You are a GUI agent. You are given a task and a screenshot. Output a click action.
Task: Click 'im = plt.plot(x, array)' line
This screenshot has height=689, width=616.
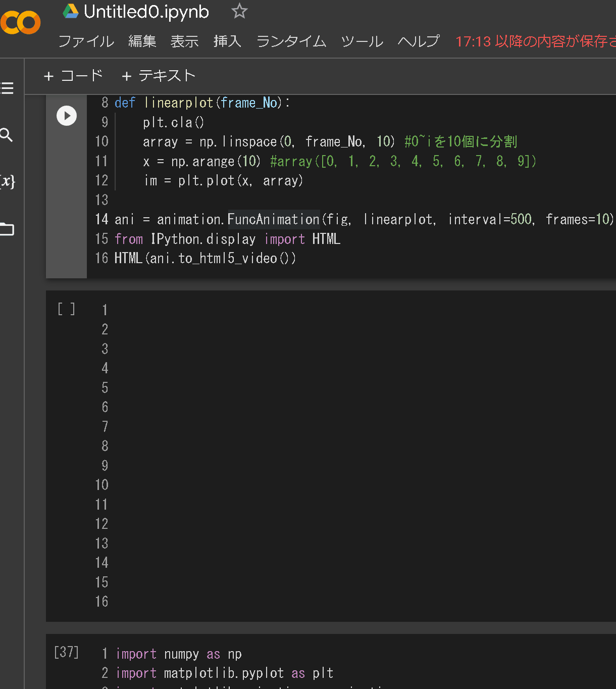point(223,180)
